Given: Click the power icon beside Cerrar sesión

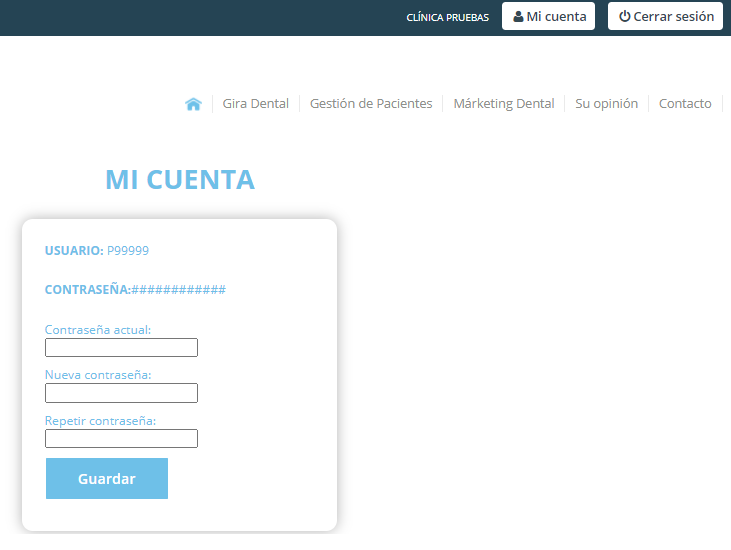Looking at the screenshot, I should (x=624, y=17).
